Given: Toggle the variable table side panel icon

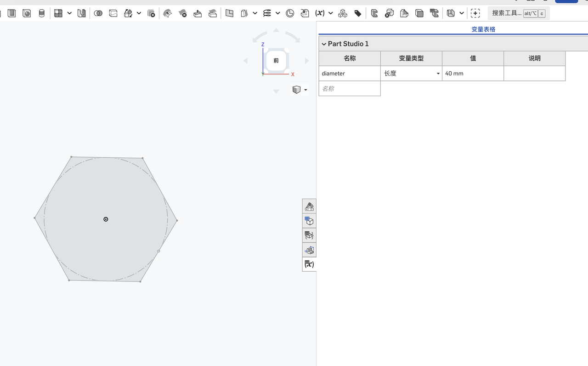Looking at the screenshot, I should pos(309,264).
